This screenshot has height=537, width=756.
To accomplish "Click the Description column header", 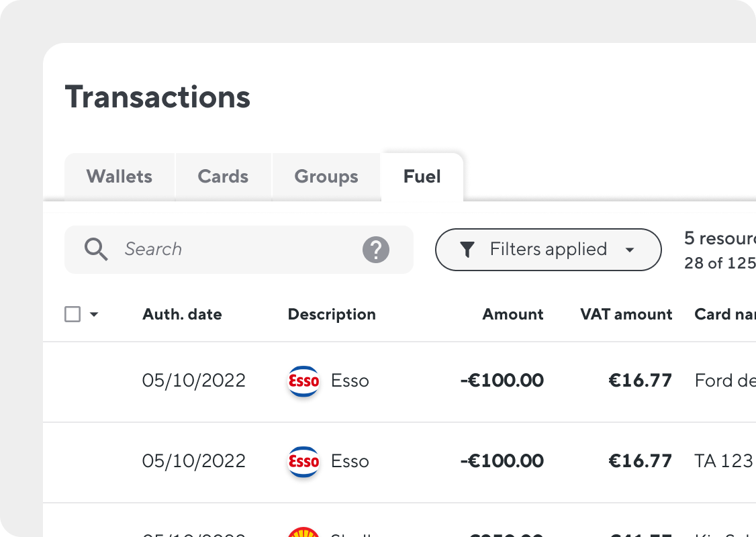I will (332, 314).
